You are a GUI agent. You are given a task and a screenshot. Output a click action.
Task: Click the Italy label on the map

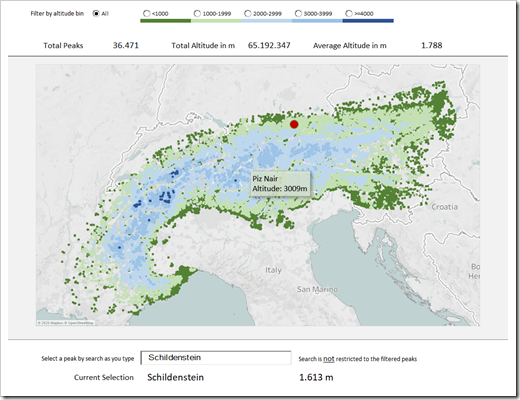pos(273,270)
